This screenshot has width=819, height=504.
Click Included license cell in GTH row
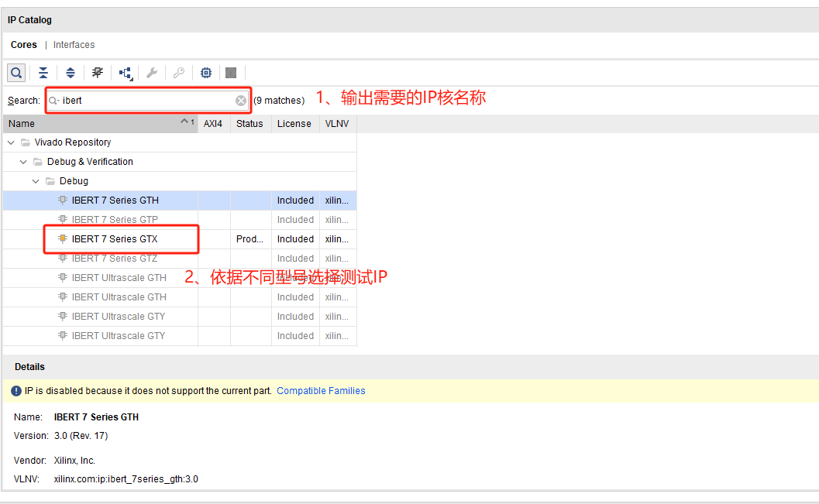[x=296, y=201]
